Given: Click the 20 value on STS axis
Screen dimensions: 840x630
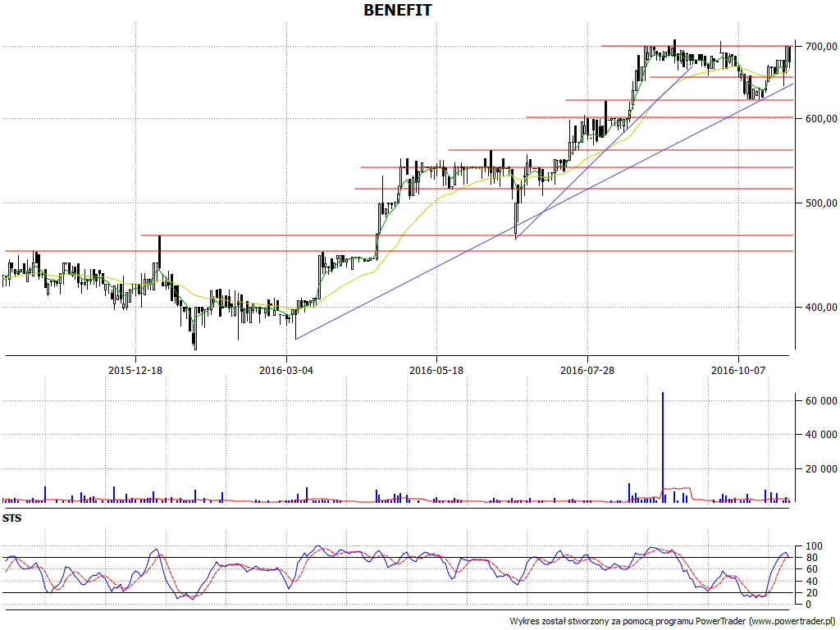Looking at the screenshot, I should (810, 593).
